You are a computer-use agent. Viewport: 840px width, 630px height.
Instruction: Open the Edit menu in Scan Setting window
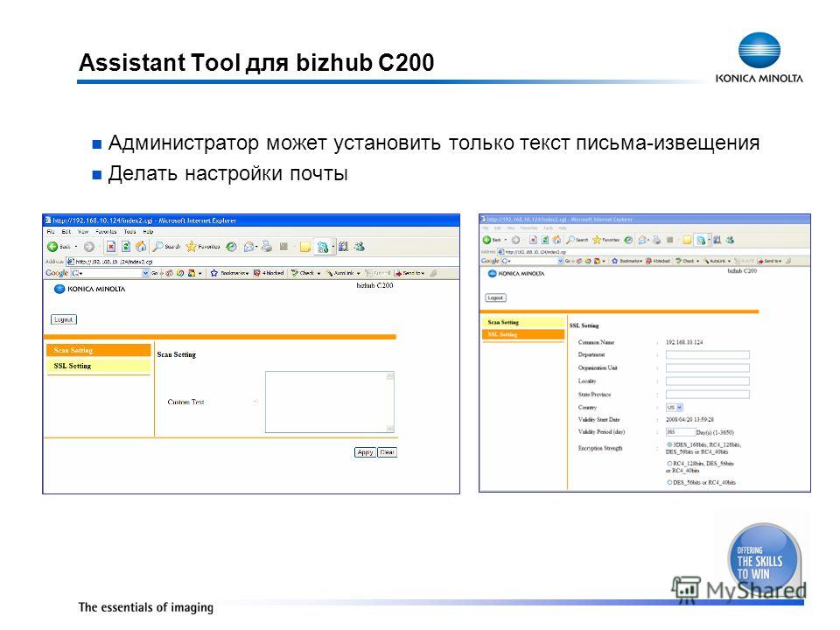tap(66, 232)
